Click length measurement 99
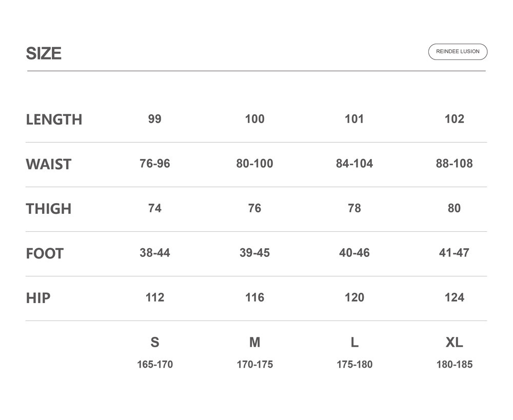The height and width of the screenshot is (420, 513). click(154, 119)
